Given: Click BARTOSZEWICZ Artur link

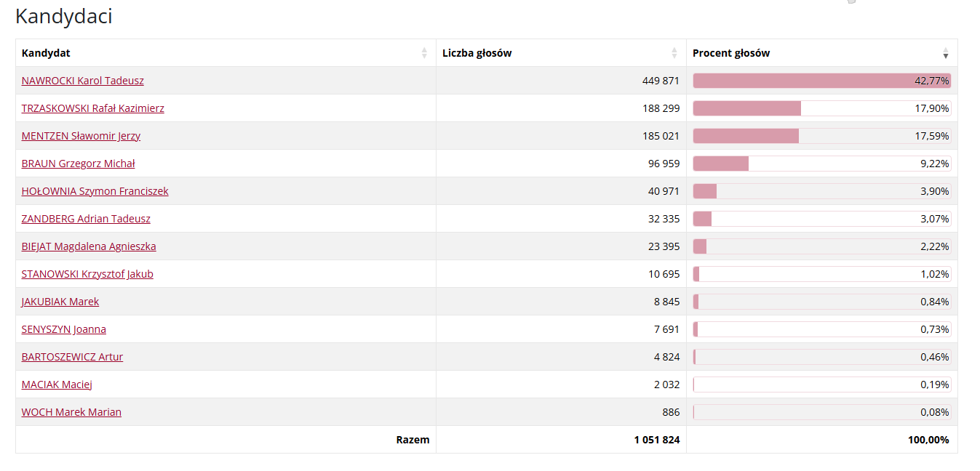Looking at the screenshot, I should (72, 357).
